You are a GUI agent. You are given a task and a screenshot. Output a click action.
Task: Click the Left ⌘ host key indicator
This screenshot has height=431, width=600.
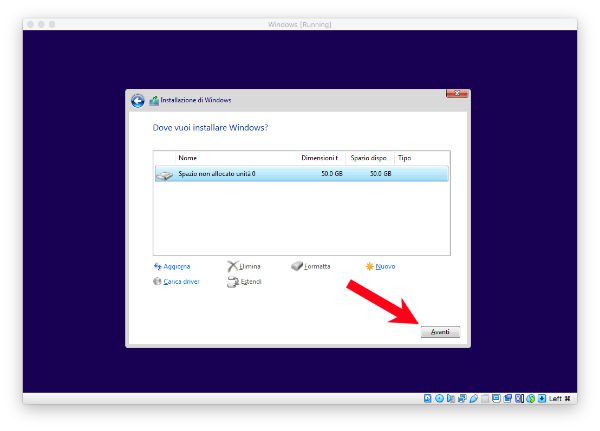[x=559, y=398]
